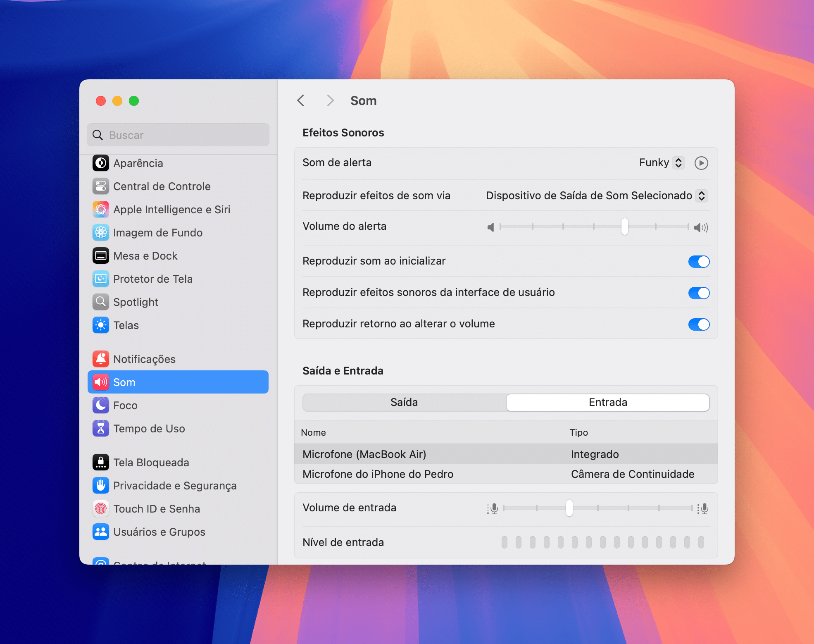The width and height of the screenshot is (814, 644).
Task: Open the Tela Bloqueada lock icon
Action: (101, 463)
